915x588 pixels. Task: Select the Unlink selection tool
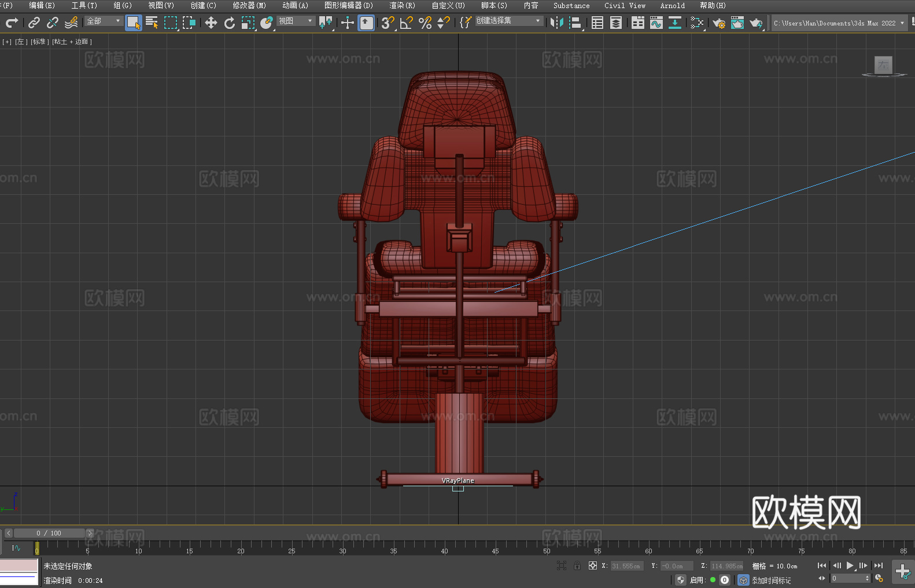click(53, 23)
